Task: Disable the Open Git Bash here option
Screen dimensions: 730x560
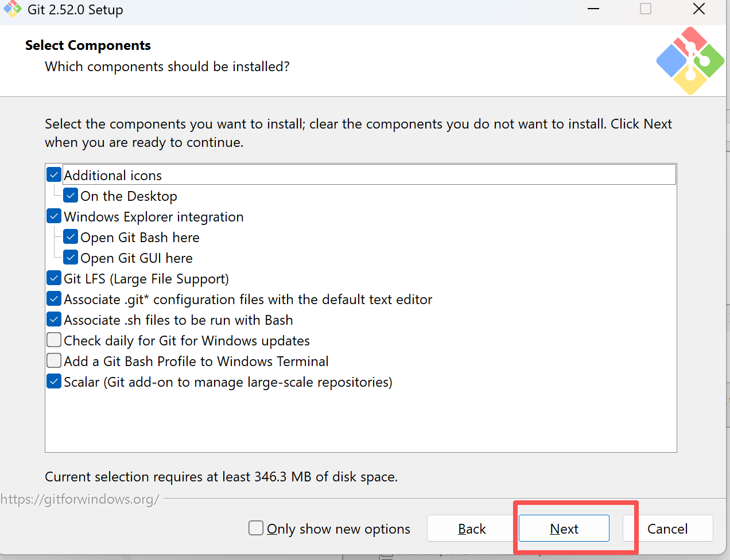Action: coord(71,237)
